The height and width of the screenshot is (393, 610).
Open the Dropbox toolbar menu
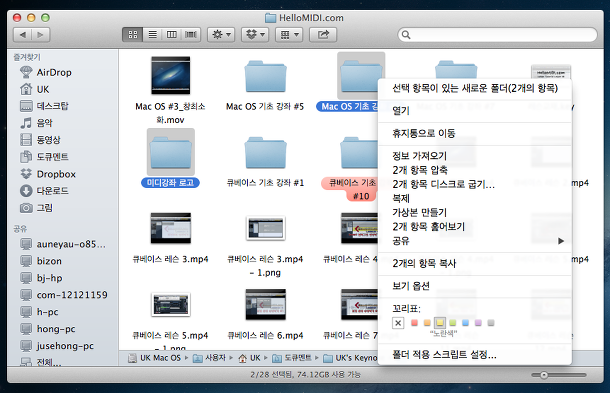click(x=255, y=35)
